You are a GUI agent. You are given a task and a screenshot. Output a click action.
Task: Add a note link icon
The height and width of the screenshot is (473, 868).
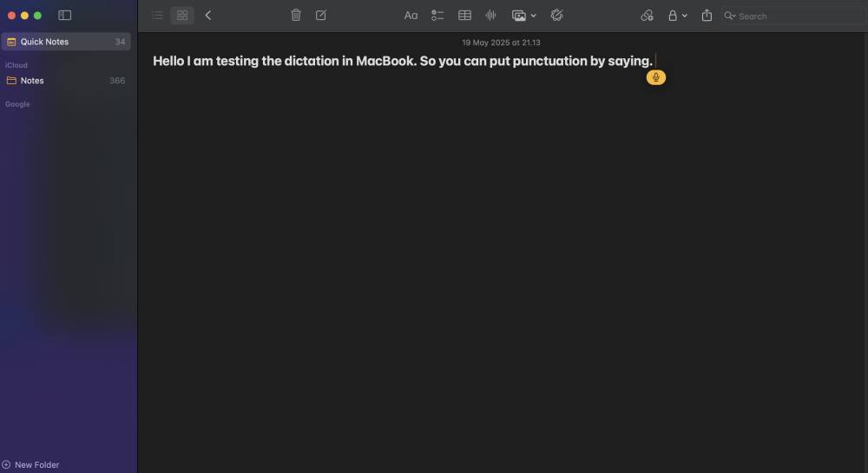pos(648,16)
